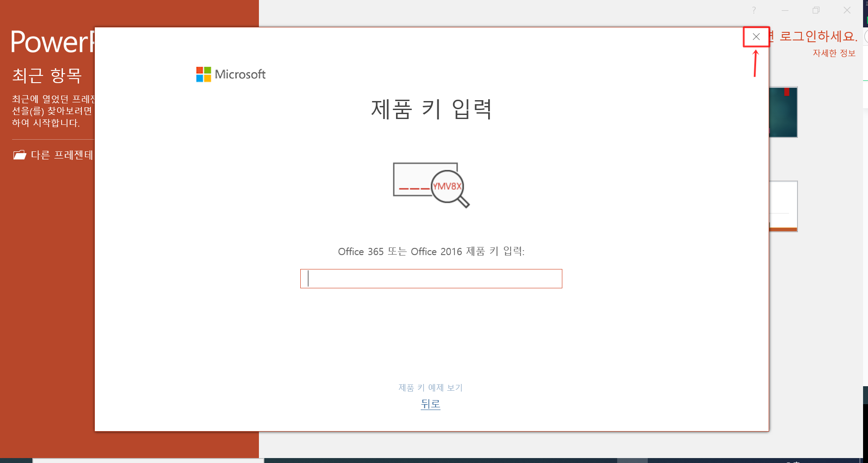Open the 제품 키 예제 보기 link
Viewport: 868px width, 463px height.
pos(431,388)
